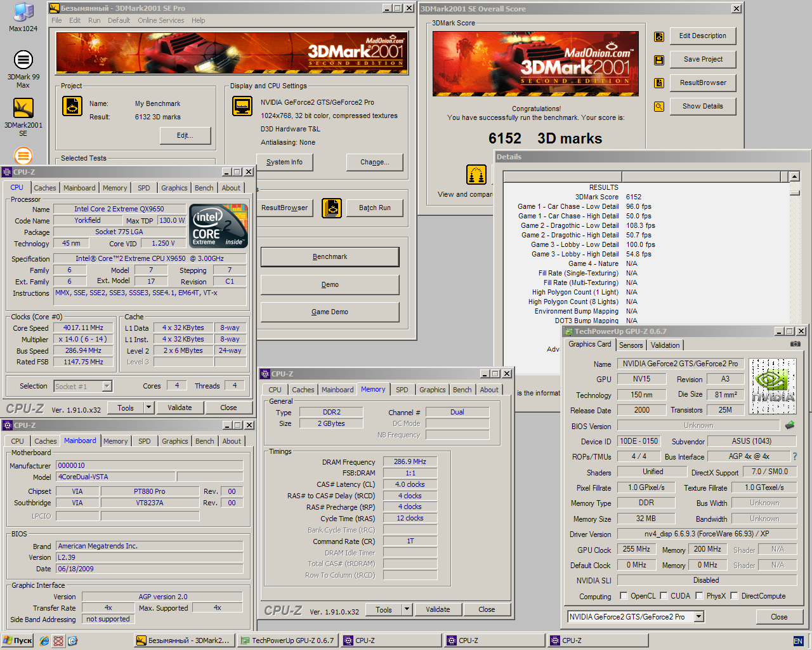
Task: Open Internet Explorer from quick launch
Action: click(x=44, y=641)
